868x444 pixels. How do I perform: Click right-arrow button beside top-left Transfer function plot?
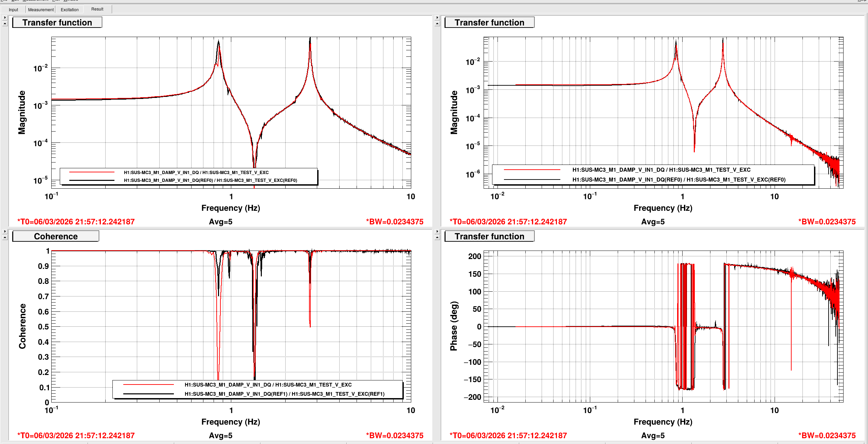click(x=5, y=17)
